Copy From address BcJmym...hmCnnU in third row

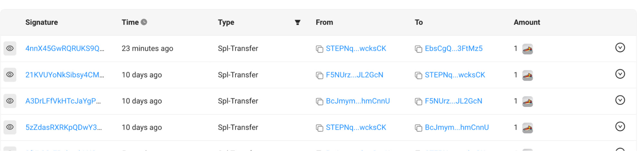(x=320, y=102)
